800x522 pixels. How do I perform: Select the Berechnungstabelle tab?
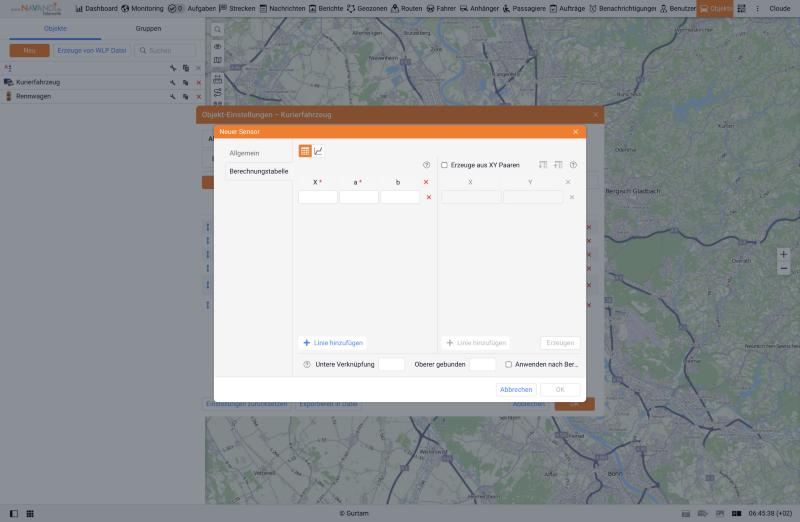point(259,171)
